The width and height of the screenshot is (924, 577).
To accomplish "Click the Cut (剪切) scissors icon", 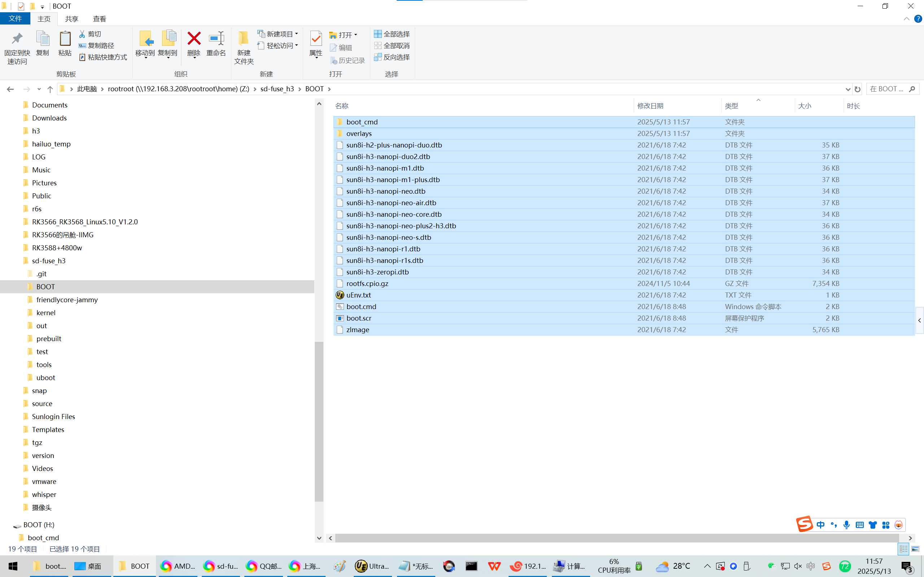I will 82,34.
